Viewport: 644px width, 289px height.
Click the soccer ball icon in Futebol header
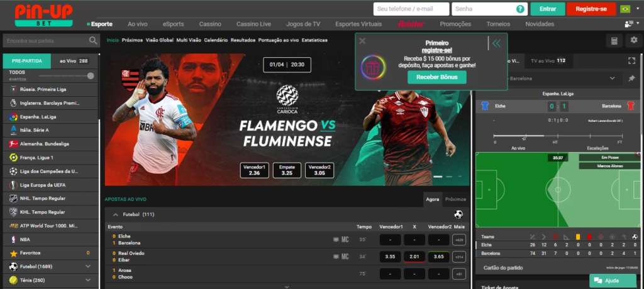(458, 214)
